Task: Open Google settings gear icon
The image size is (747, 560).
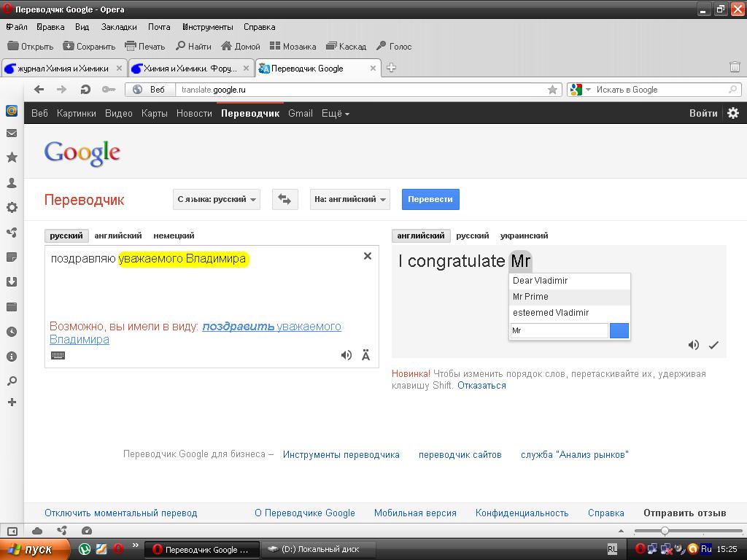Action: coord(733,113)
